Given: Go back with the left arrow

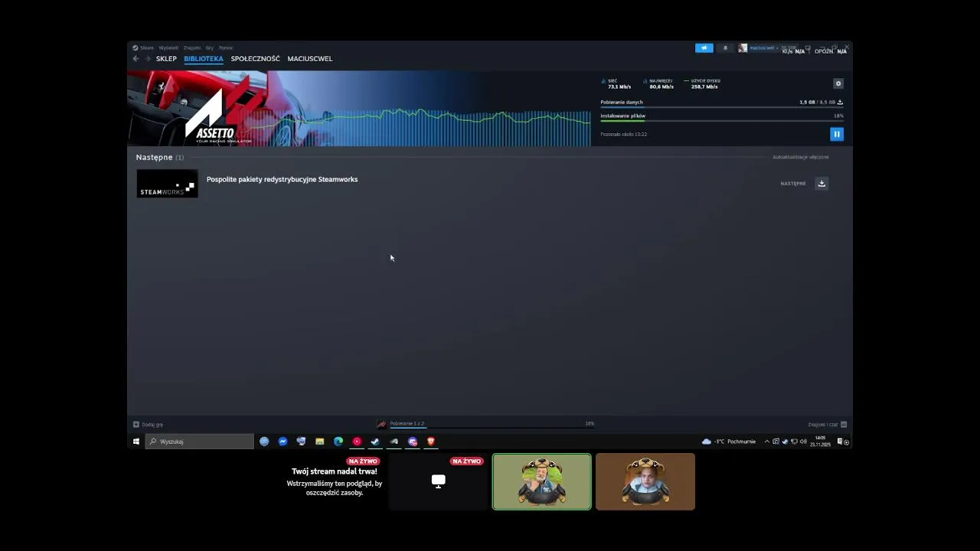Looking at the screenshot, I should pyautogui.click(x=136, y=59).
